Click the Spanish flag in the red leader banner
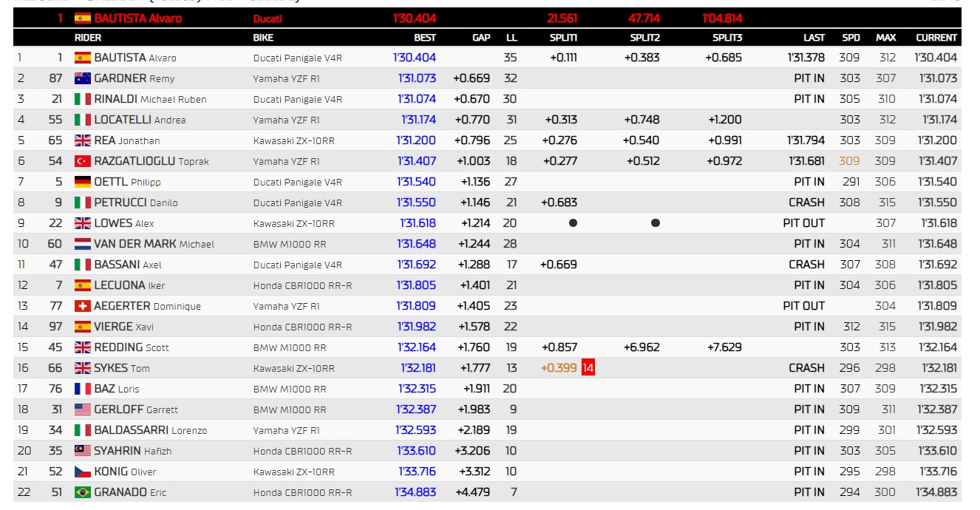 [82, 18]
